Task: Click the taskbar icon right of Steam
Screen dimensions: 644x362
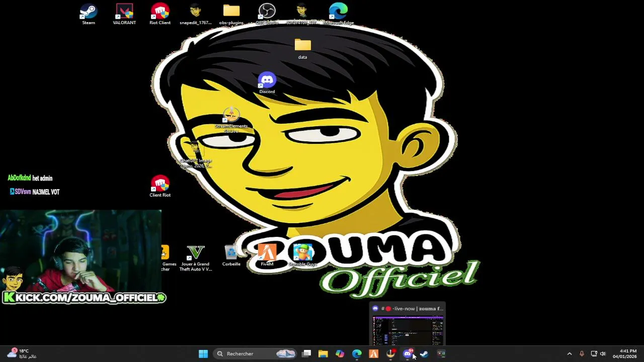Action: click(441, 354)
